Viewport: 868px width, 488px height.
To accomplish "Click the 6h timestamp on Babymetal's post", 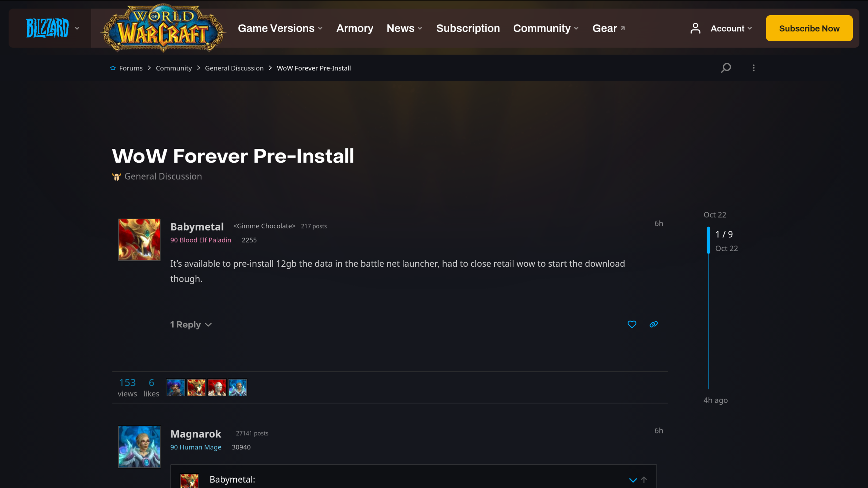I will pos(659,223).
